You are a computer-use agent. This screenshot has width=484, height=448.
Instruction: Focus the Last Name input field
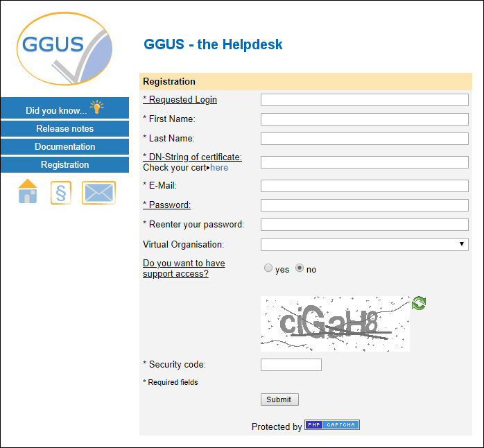click(365, 139)
